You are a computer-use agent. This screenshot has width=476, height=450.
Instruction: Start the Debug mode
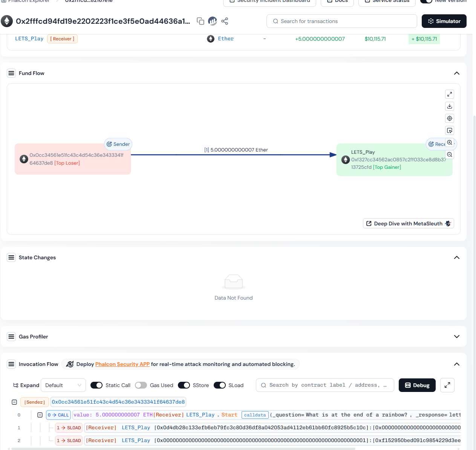point(417,385)
